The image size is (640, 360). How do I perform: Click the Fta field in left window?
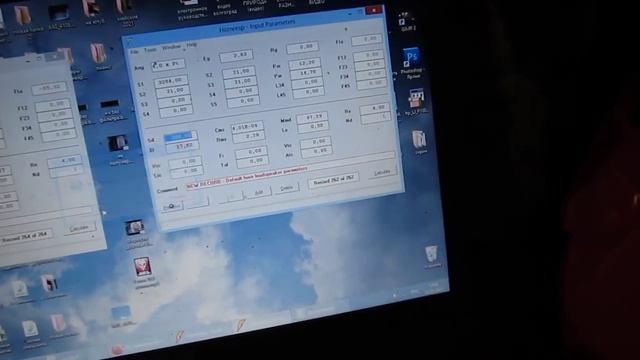click(x=49, y=88)
